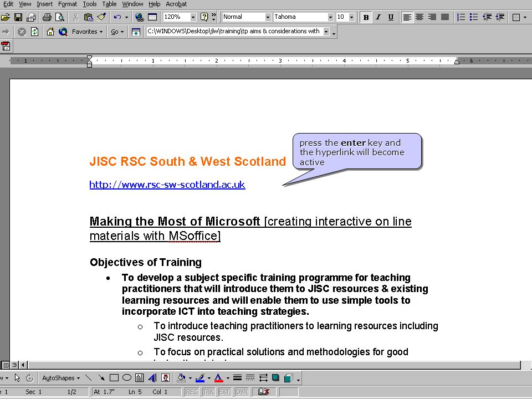Toggle REC macro recording in status bar
The width and height of the screenshot is (532, 399).
coord(192,392)
